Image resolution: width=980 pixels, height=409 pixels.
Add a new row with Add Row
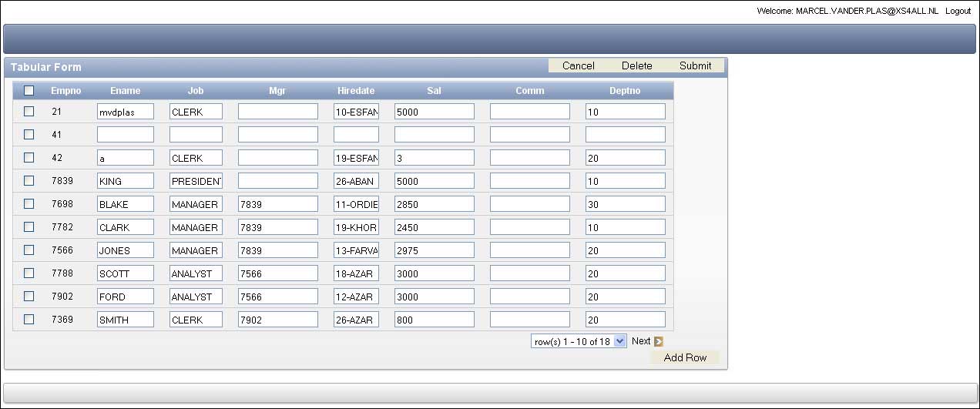[x=685, y=357]
